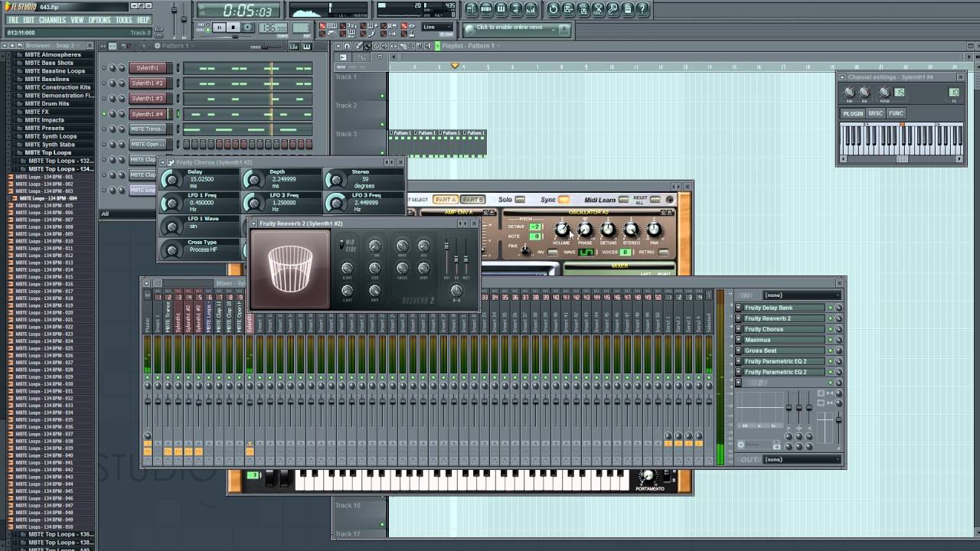Toggle mute LED of Sylenth1 #4 channel
This screenshot has width=980, height=551.
(105, 114)
